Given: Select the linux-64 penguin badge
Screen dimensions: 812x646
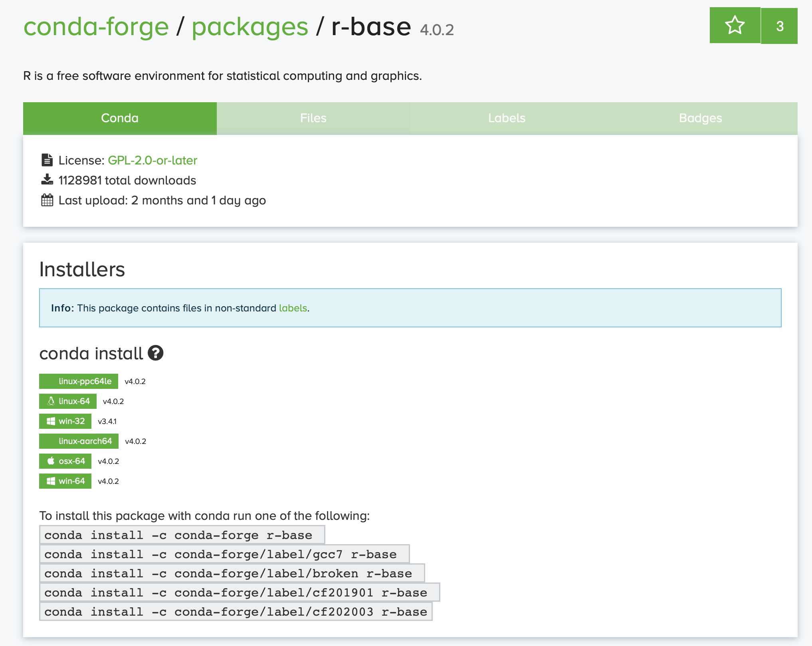Looking at the screenshot, I should point(68,401).
